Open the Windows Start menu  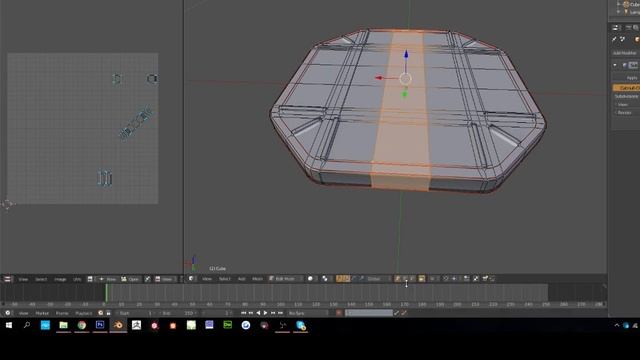[9, 325]
